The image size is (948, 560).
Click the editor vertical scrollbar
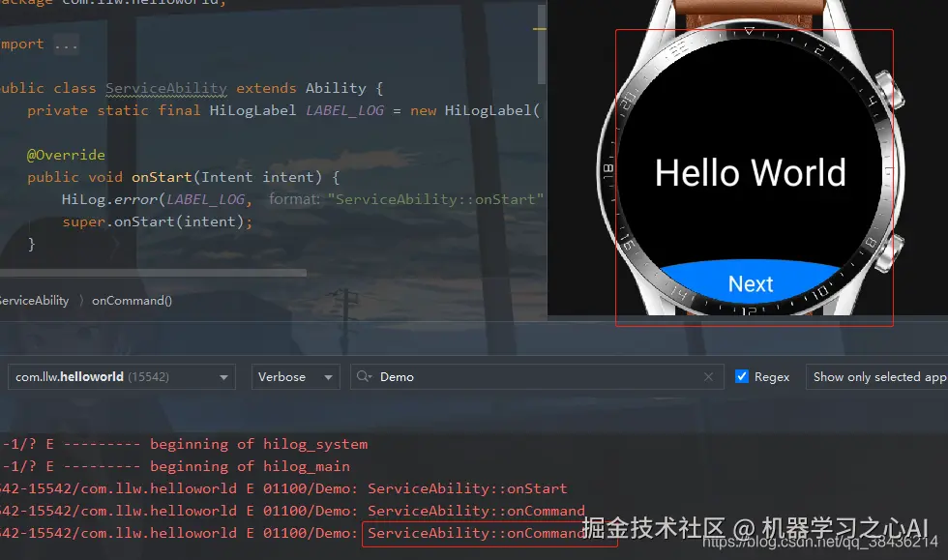click(542, 45)
